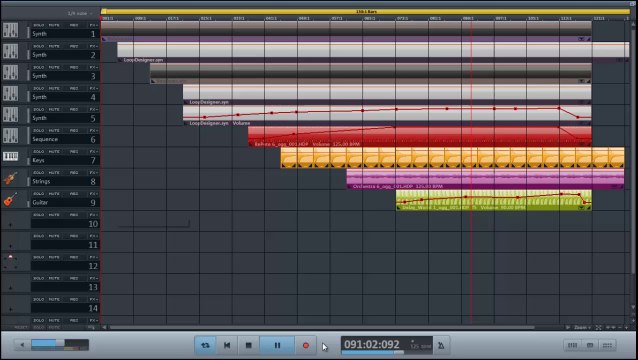Open the object menu arrow on track 1 clip
638x360 pixels.
581,39
